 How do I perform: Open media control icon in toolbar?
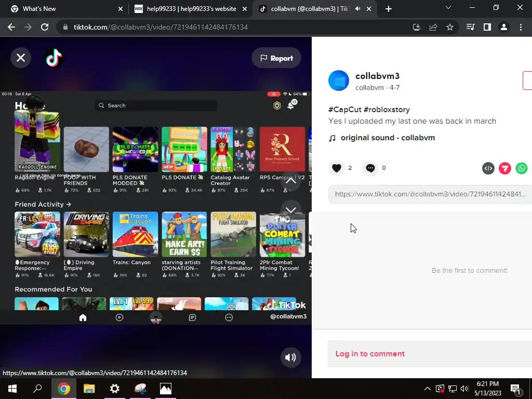click(471, 27)
